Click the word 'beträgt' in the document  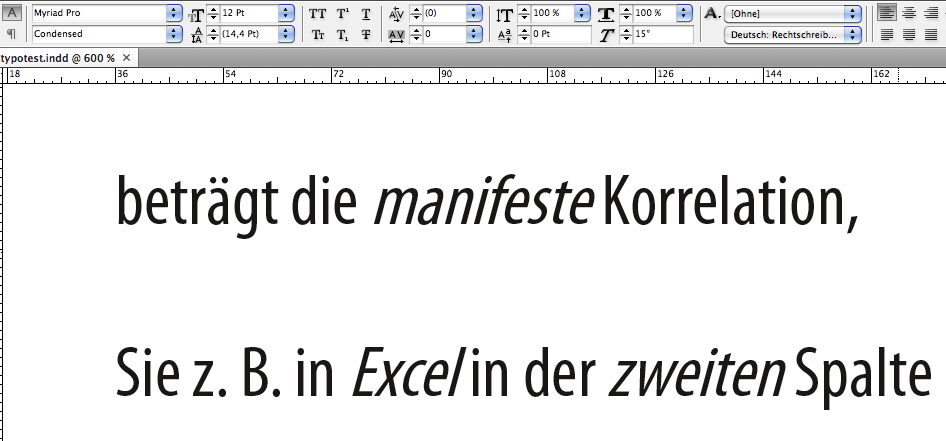click(x=197, y=205)
